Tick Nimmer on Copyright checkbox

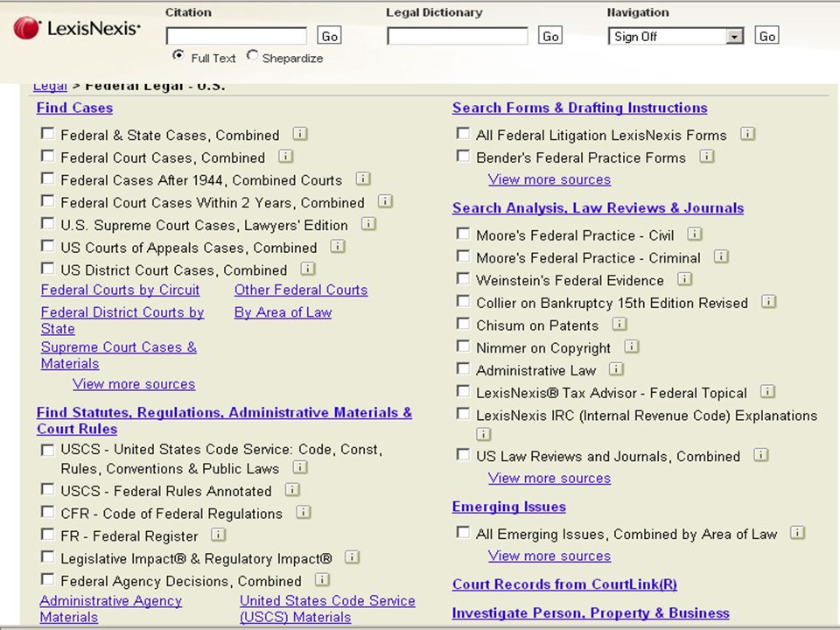pos(463,346)
